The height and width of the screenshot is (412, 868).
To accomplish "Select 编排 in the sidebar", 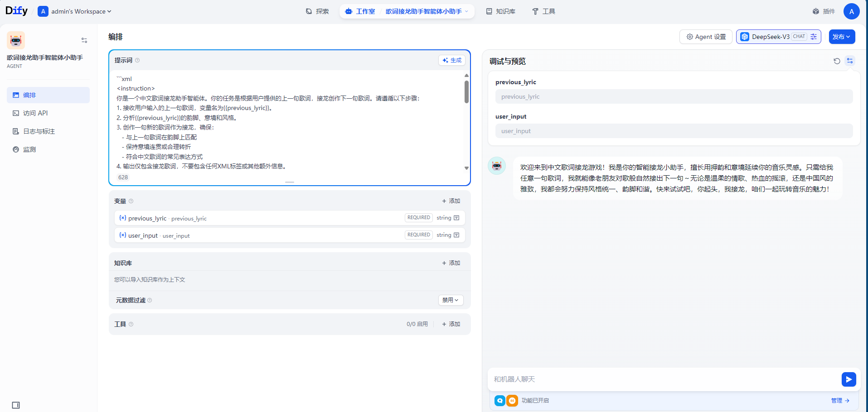I will point(48,95).
